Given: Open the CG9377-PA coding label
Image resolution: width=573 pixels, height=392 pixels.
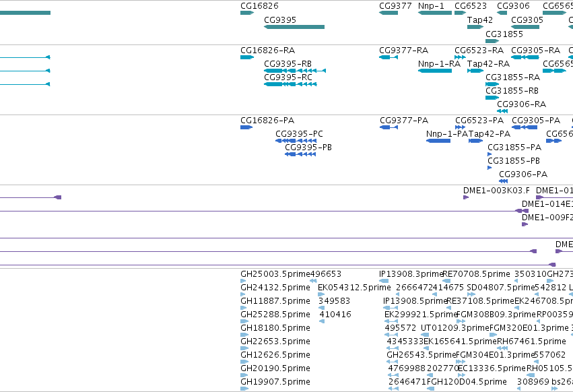Looking at the screenshot, I should coord(404,121).
